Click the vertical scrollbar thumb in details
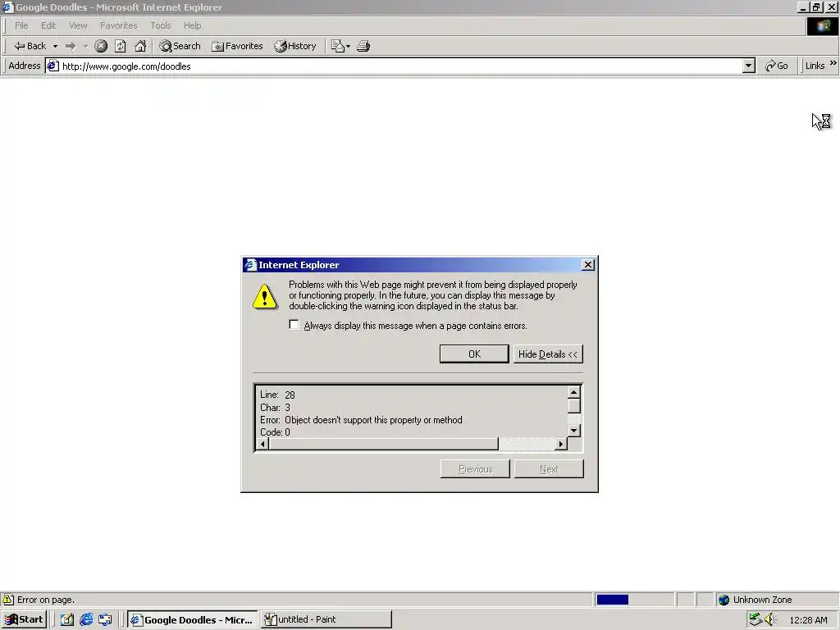This screenshot has width=840, height=630. [573, 406]
